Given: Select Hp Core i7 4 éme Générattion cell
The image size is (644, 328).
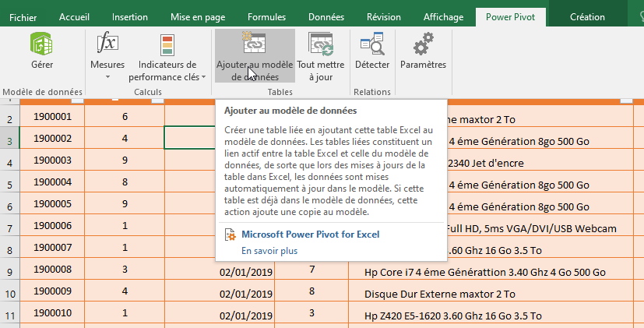Looking at the screenshot, I should (491, 272).
